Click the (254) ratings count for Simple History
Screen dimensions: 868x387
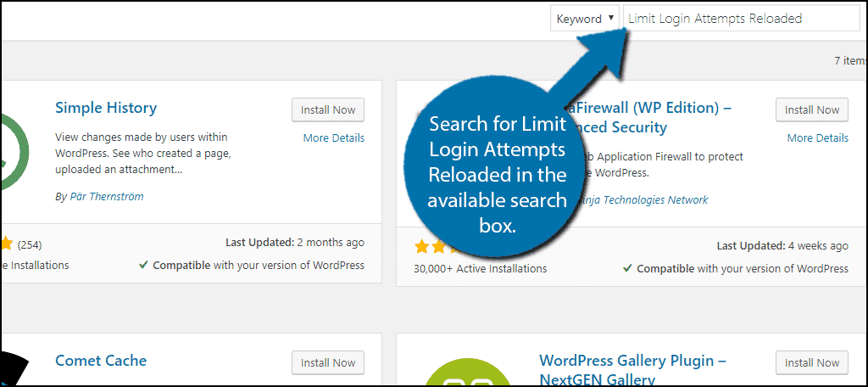click(30, 244)
